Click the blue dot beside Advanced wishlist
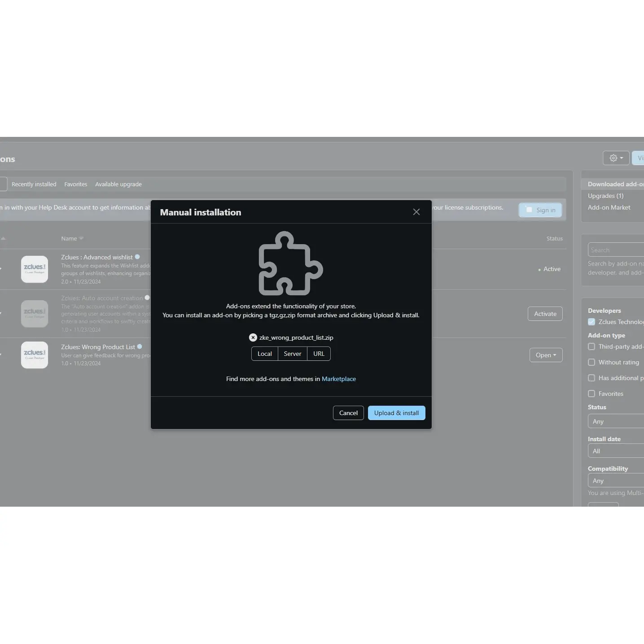The height and width of the screenshot is (644, 644). click(137, 257)
